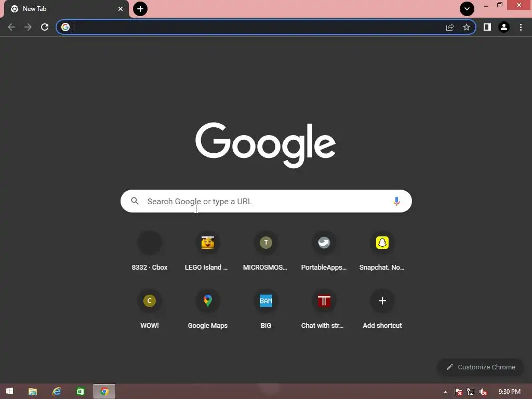Click the magnifier icon in search box
This screenshot has height=399, width=532.
pyautogui.click(x=135, y=201)
